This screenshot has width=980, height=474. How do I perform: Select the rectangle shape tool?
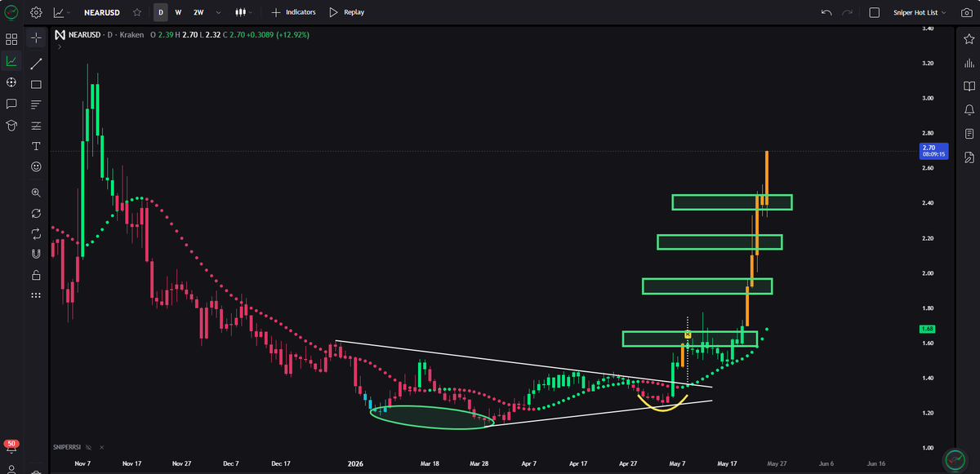[36, 84]
